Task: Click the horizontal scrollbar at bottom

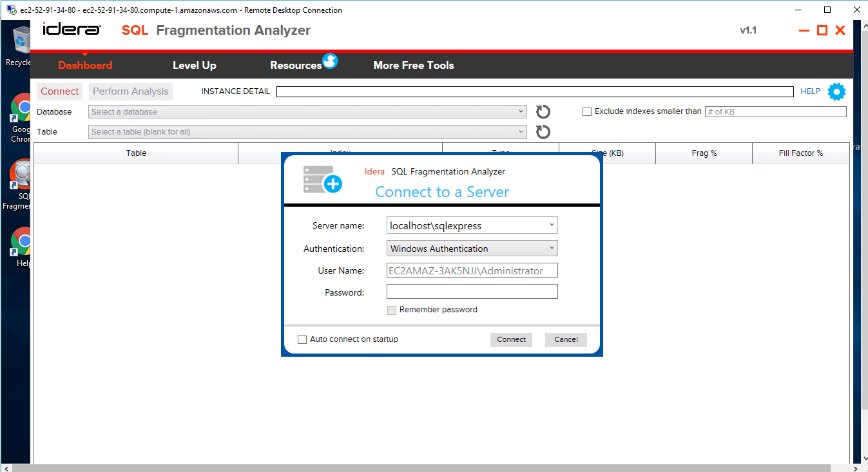Action: (432, 467)
